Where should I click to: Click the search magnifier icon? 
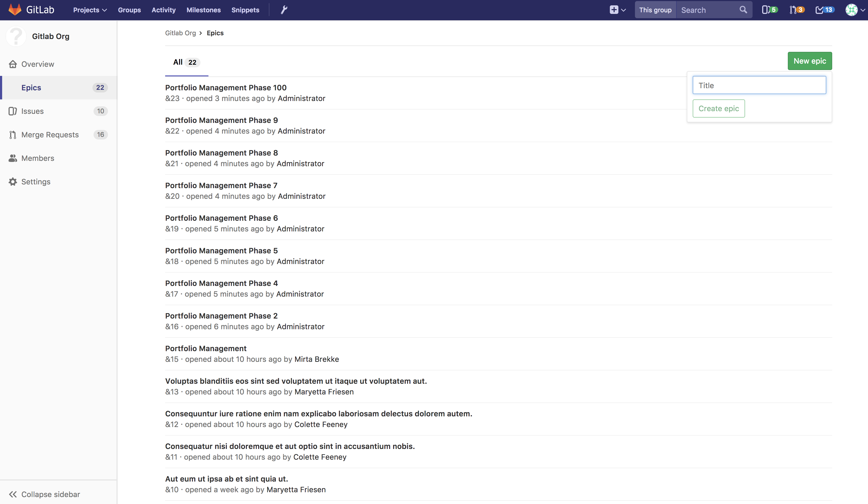pyautogui.click(x=743, y=10)
